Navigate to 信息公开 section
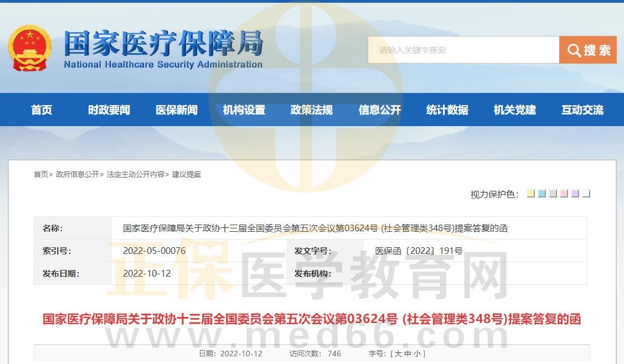Image resolution: width=624 pixels, height=364 pixels. click(x=380, y=110)
